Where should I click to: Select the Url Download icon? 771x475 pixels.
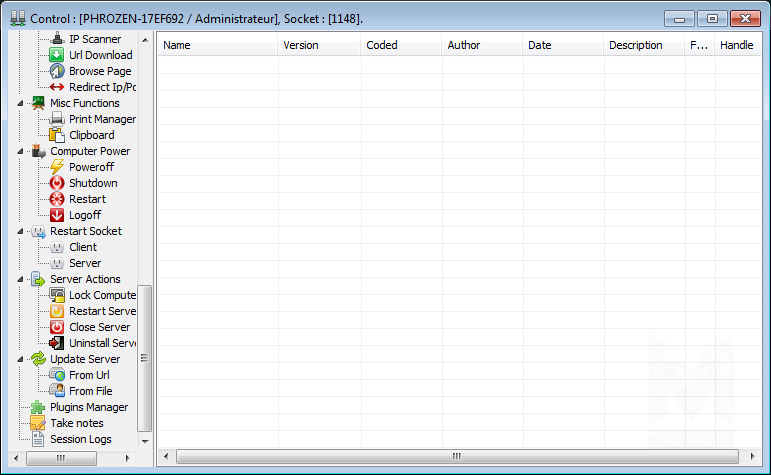[x=57, y=55]
